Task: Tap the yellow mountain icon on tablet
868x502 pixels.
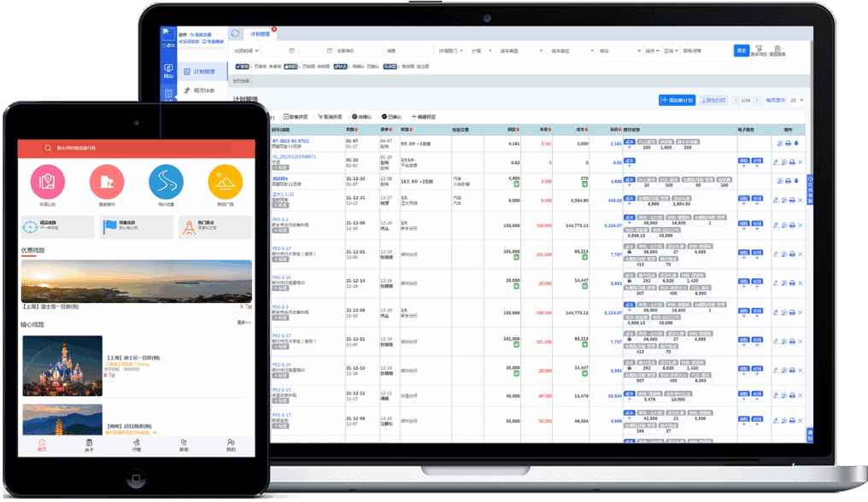Action: click(226, 182)
